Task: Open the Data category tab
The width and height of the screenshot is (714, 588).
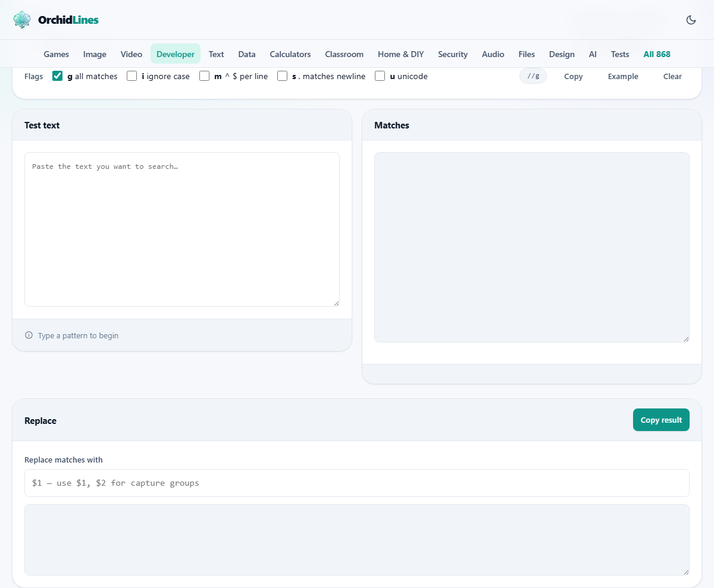Action: coord(247,54)
